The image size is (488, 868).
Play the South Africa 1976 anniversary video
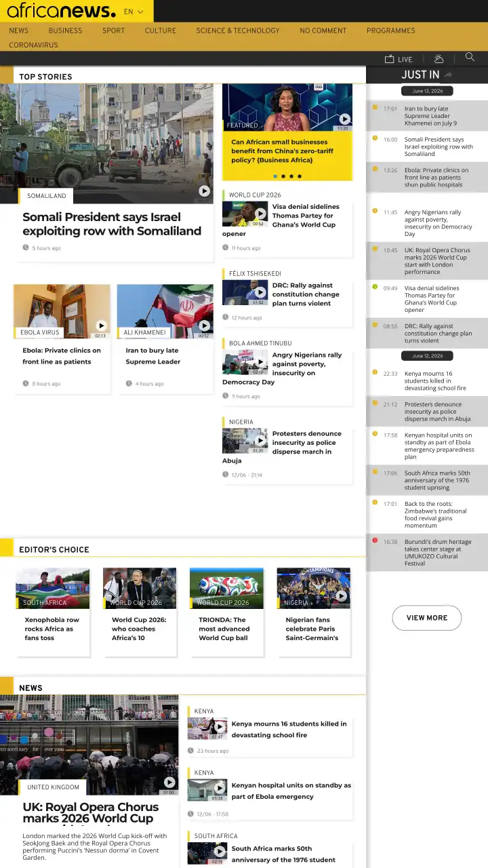(219, 852)
